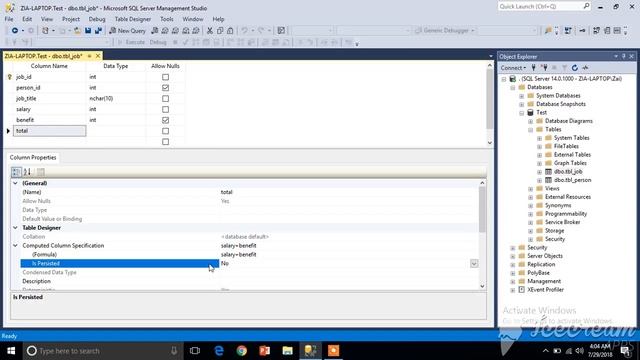
Task: Open the Is Persisted value dropdown
Action: [x=474, y=264]
